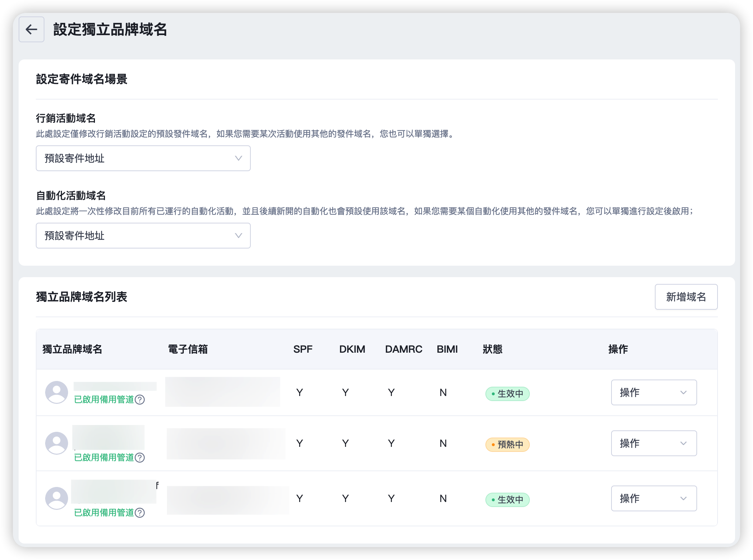Click the avatar icon on the second domain row
753x560 pixels.
[x=57, y=443]
